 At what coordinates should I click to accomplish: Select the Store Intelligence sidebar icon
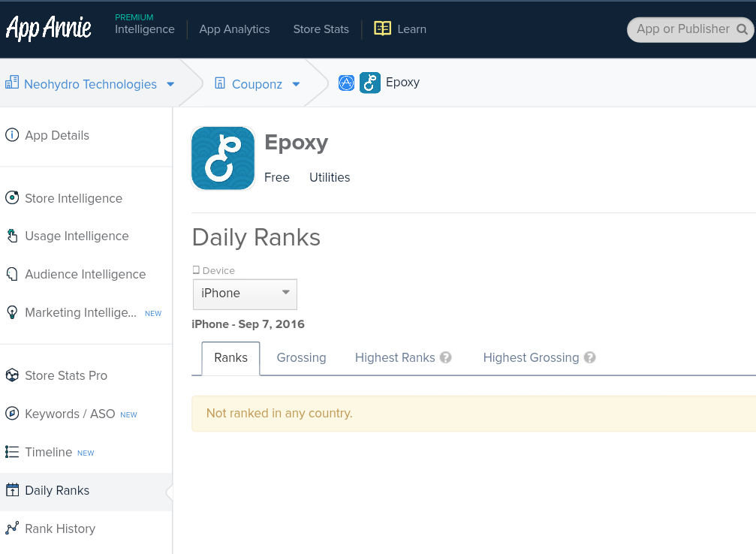point(12,197)
